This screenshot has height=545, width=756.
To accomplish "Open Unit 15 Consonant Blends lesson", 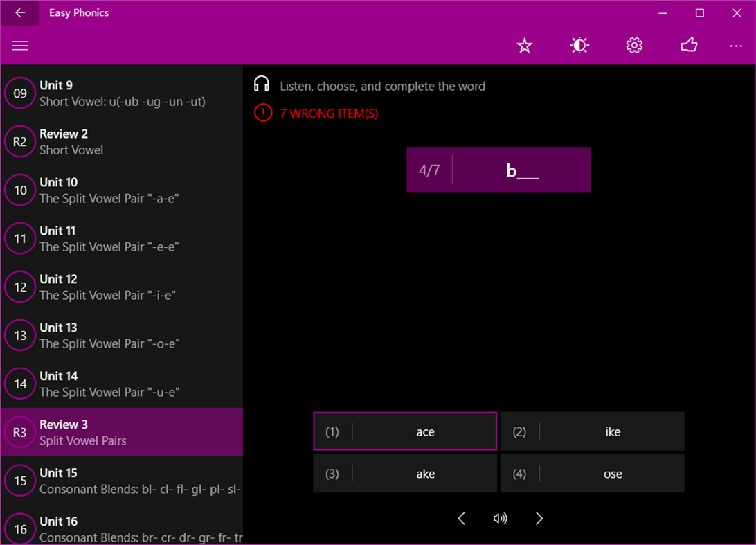I will (x=122, y=480).
